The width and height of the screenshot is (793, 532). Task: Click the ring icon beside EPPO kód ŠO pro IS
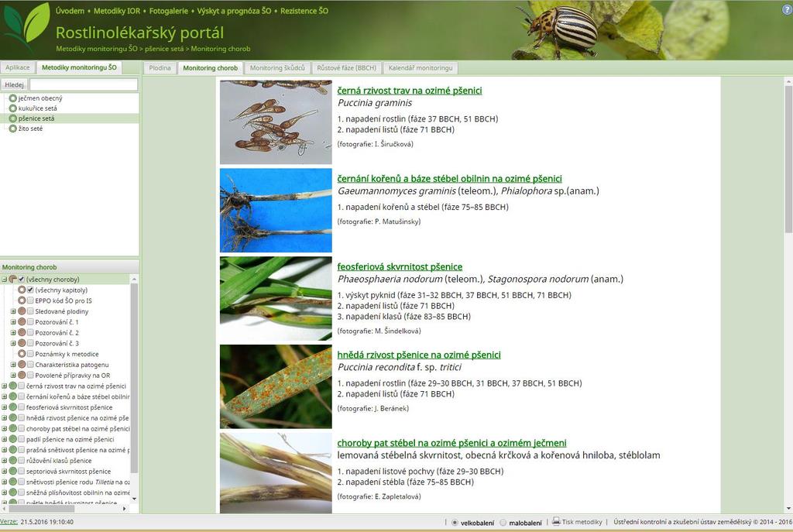click(x=22, y=300)
